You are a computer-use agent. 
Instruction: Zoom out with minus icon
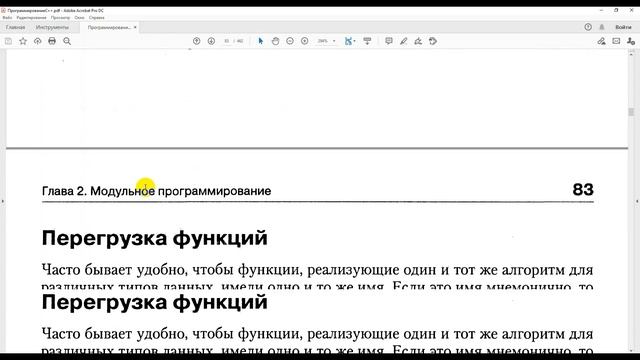[290, 41]
